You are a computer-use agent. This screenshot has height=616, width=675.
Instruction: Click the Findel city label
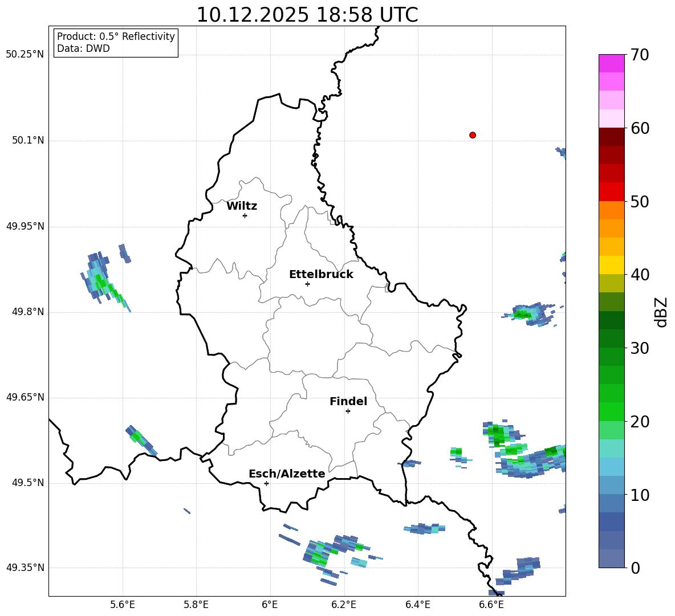click(x=348, y=401)
